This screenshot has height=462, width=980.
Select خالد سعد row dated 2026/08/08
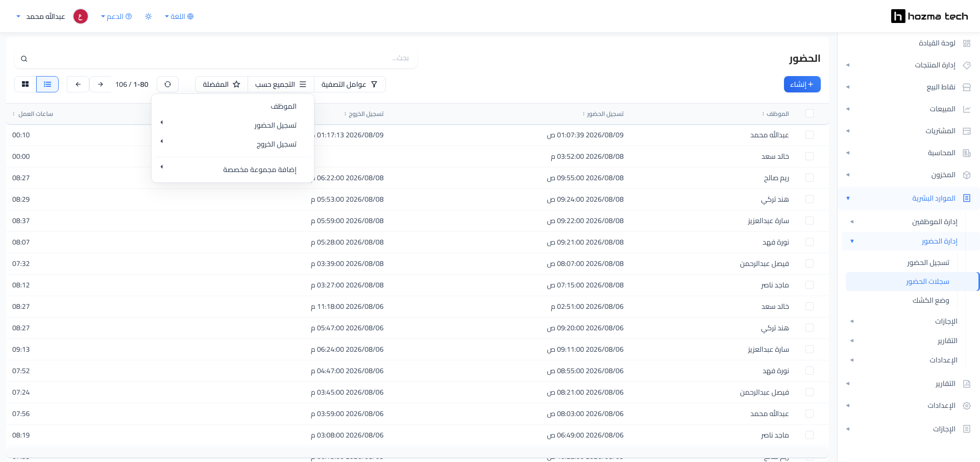coord(810,156)
